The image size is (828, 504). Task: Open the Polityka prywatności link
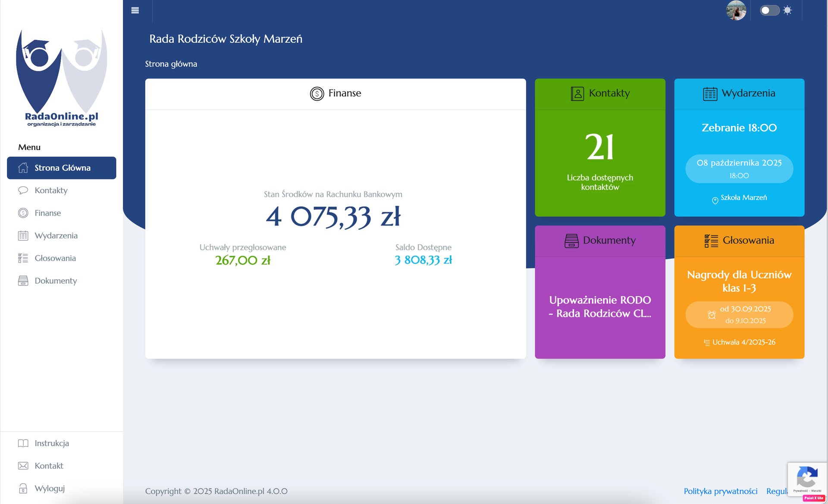click(x=721, y=491)
